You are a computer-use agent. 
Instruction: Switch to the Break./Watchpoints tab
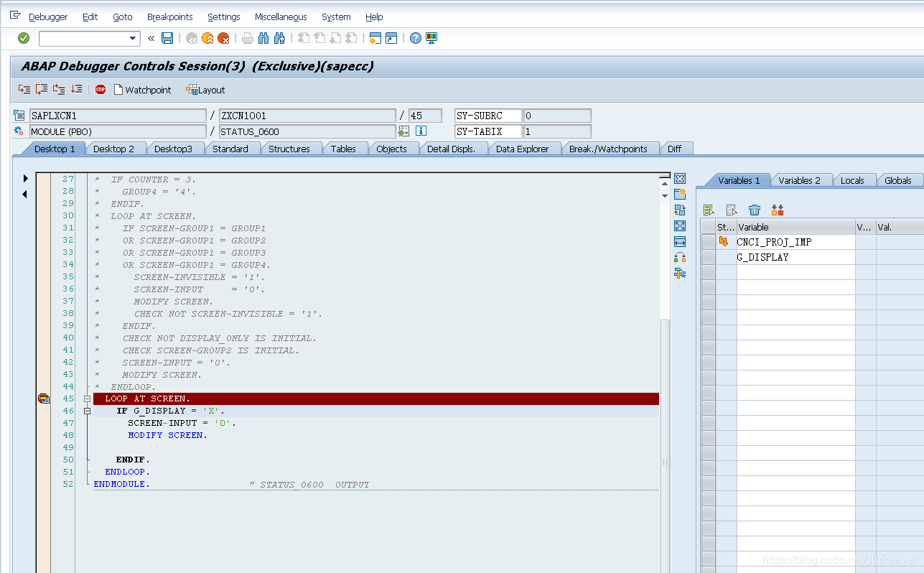click(608, 149)
